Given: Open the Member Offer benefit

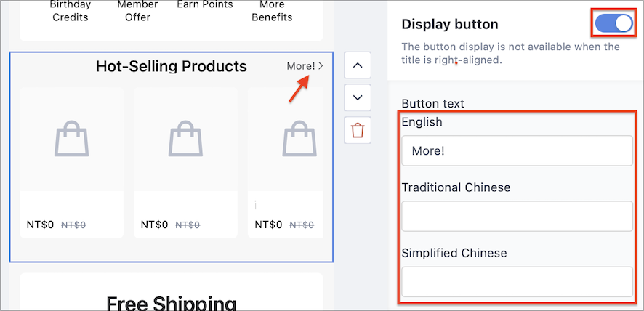Looking at the screenshot, I should tap(137, 11).
